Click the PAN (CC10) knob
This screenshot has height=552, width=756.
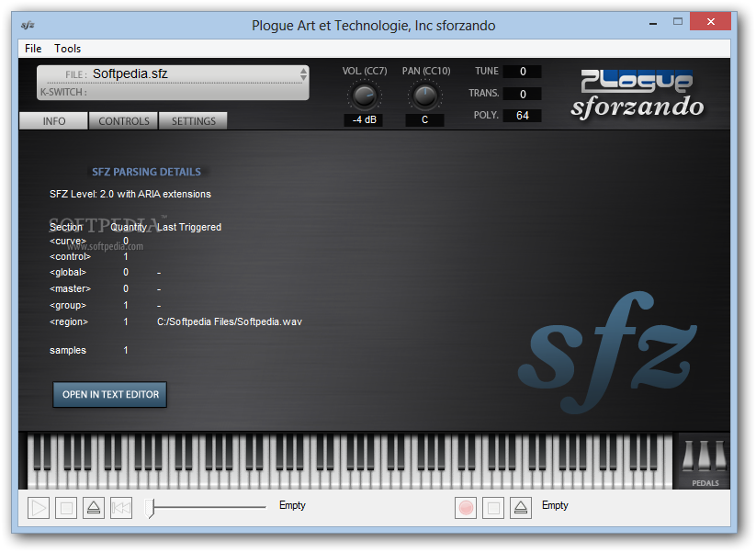[x=424, y=96]
